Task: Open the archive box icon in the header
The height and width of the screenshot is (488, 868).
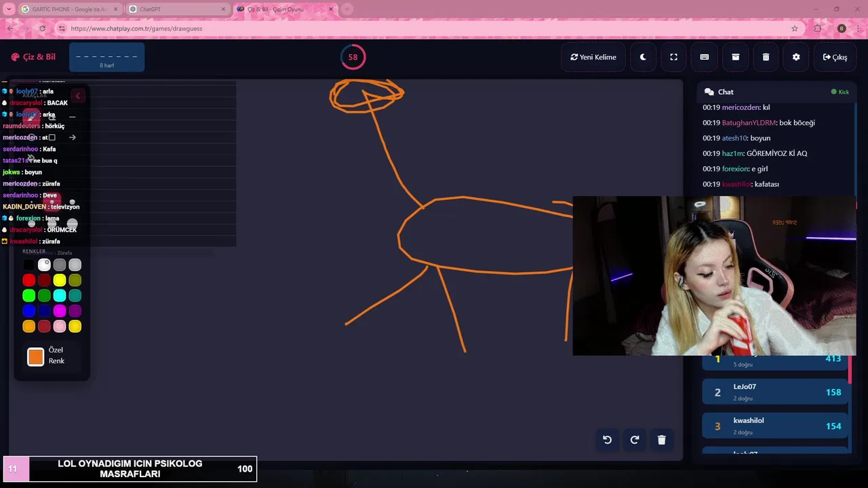Action: tap(735, 57)
